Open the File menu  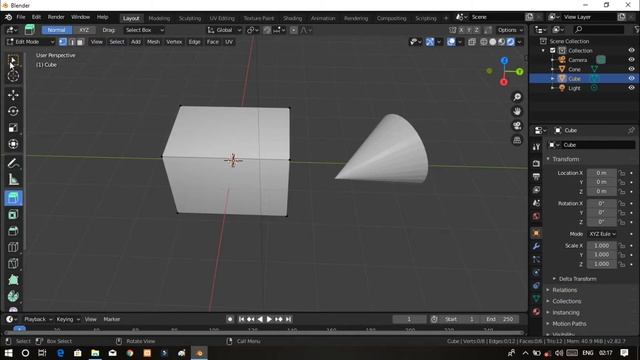(21, 17)
